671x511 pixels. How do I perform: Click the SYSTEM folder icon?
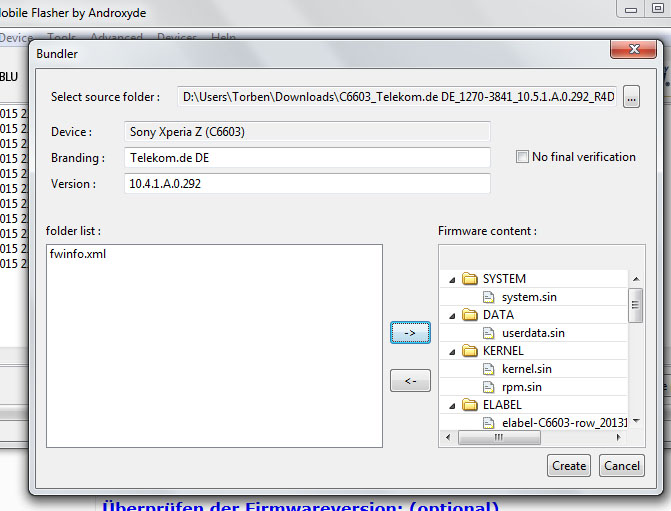point(470,279)
